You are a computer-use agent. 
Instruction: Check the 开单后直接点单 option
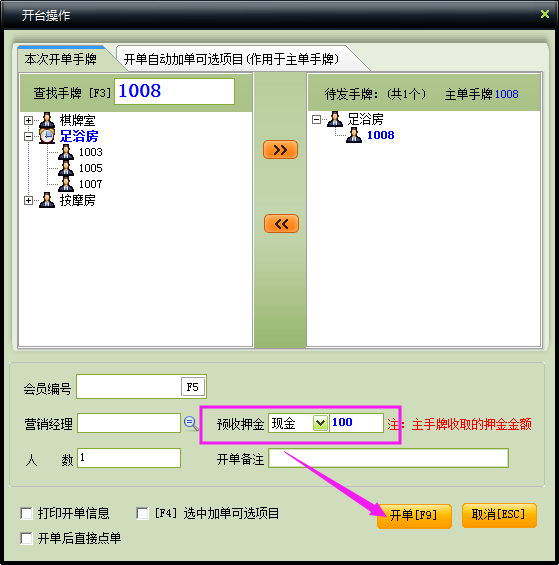coord(26,538)
